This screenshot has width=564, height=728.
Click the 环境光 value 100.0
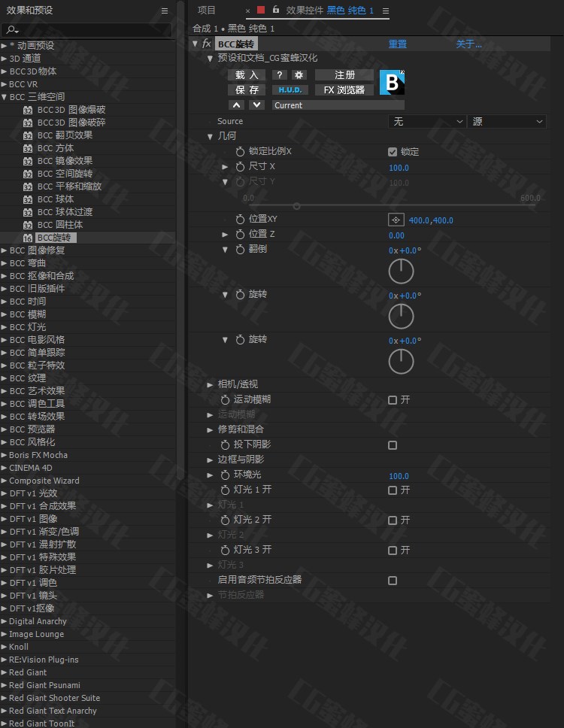[399, 476]
